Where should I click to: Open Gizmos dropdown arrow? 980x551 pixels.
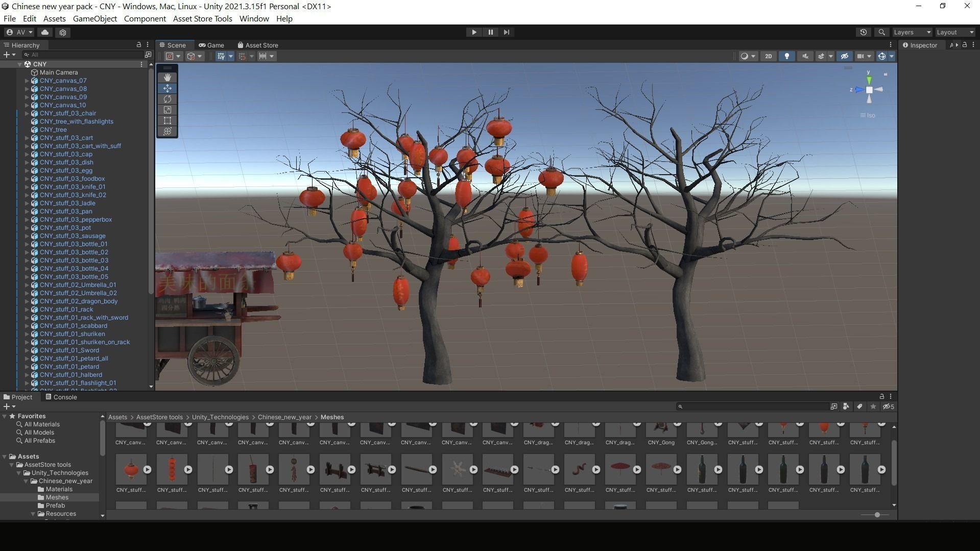[x=892, y=56]
